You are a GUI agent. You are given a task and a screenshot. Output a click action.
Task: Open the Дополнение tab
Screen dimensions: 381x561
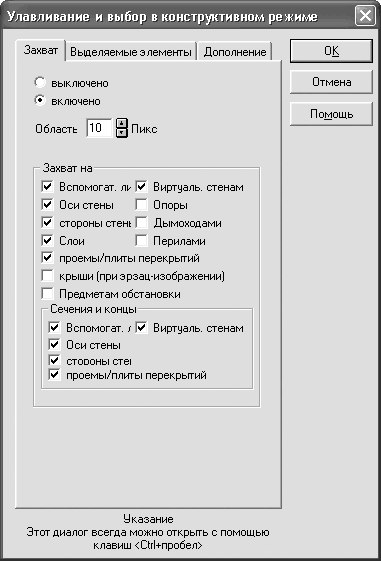(x=235, y=52)
